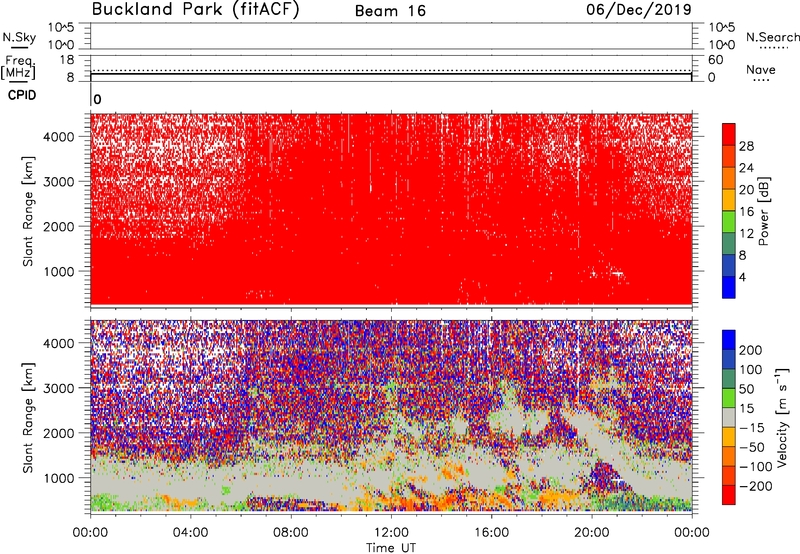Click the Slant Range [km] label of velocity panel
The height and width of the screenshot is (554, 800).
28,417
